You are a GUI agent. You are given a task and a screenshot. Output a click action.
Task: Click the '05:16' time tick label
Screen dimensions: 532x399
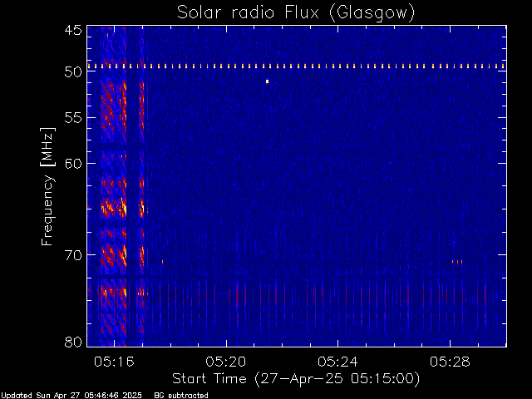click(x=115, y=362)
